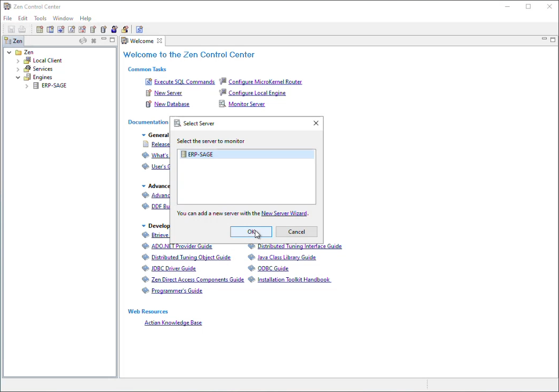Close the Welcome tab with its X
559x392 pixels.
(160, 41)
